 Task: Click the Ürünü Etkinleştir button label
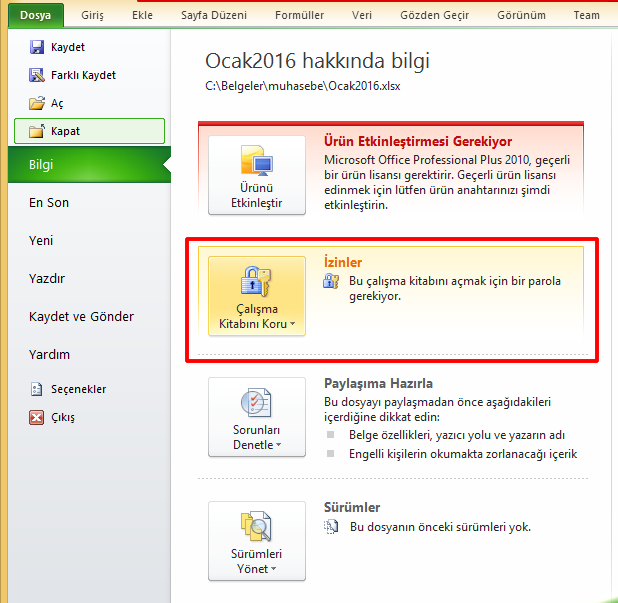click(257, 195)
